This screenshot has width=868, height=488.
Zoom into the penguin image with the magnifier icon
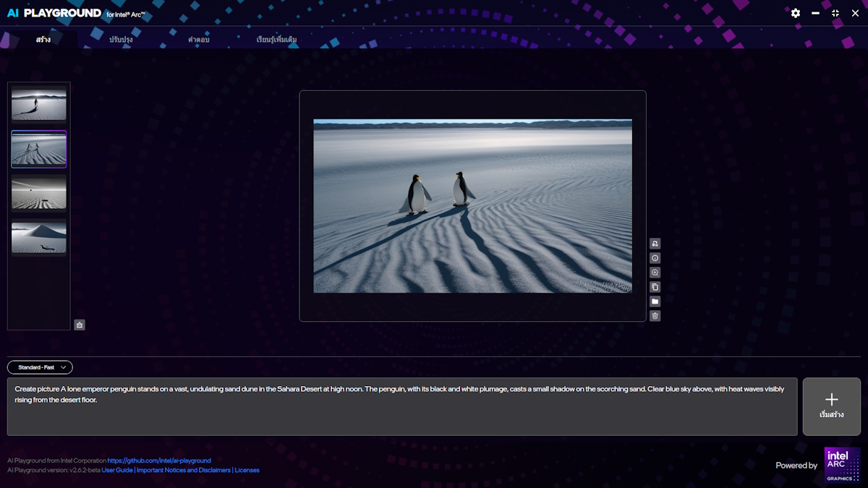pos(655,273)
